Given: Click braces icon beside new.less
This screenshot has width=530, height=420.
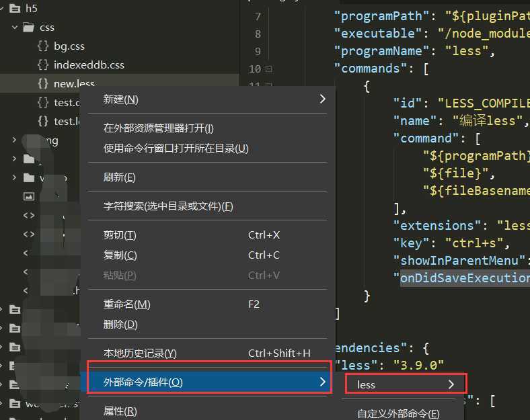Looking at the screenshot, I should (x=43, y=83).
